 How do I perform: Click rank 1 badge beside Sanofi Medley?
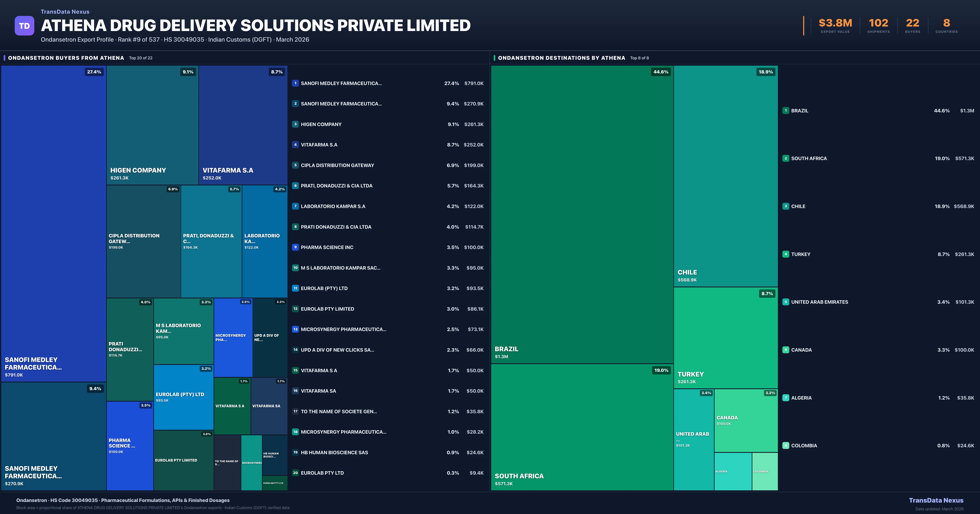click(x=295, y=83)
